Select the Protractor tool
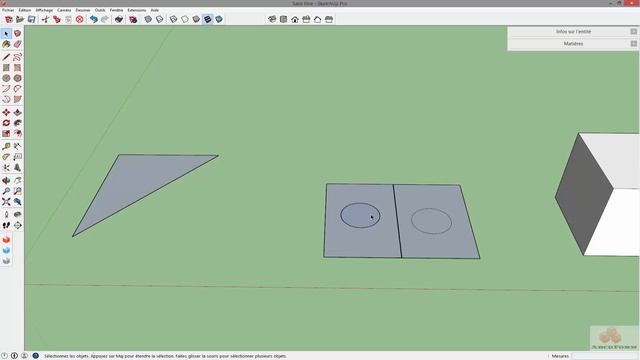640x360 pixels. 6,157
